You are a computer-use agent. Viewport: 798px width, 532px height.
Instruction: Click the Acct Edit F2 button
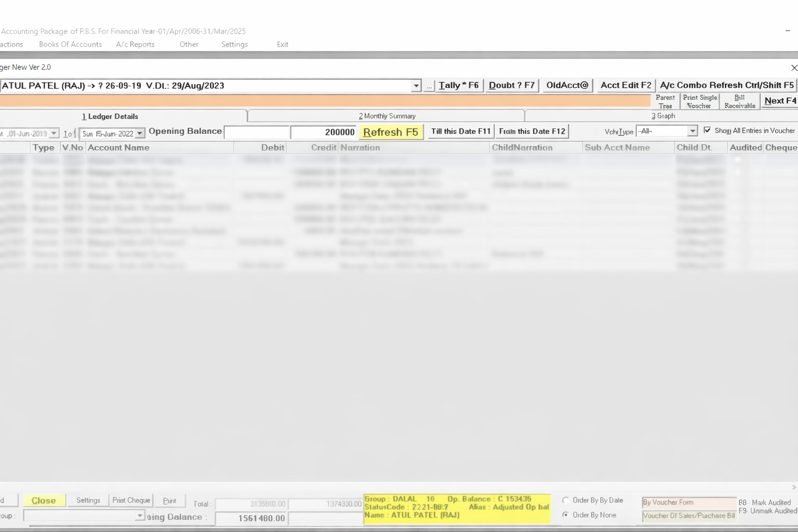pos(626,85)
